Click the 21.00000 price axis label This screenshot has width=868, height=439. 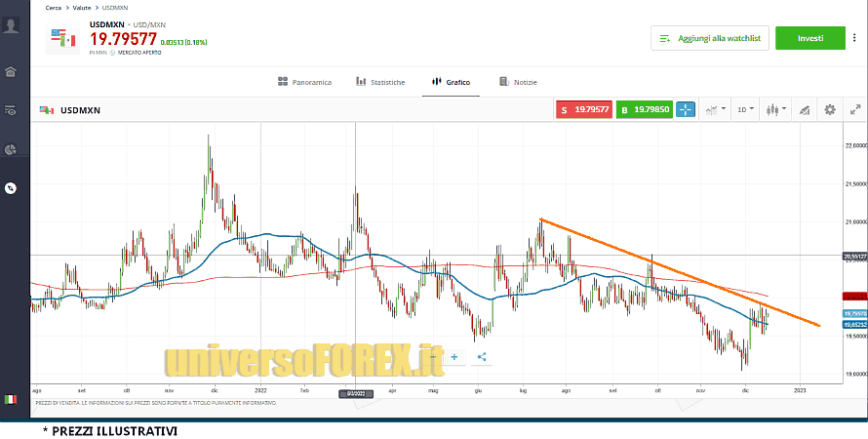854,222
